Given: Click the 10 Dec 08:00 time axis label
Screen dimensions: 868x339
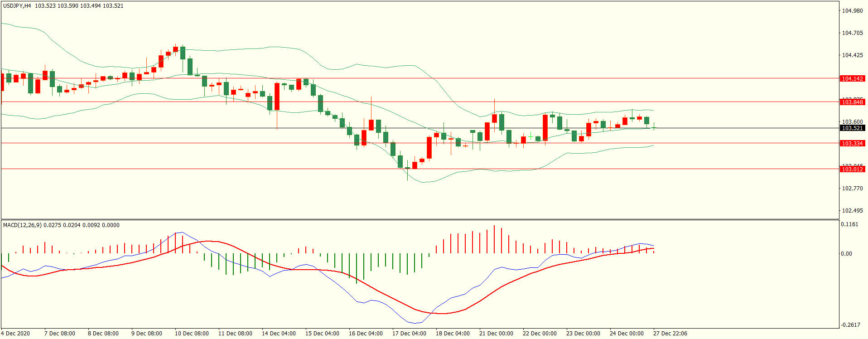Looking at the screenshot, I should tap(192, 334).
